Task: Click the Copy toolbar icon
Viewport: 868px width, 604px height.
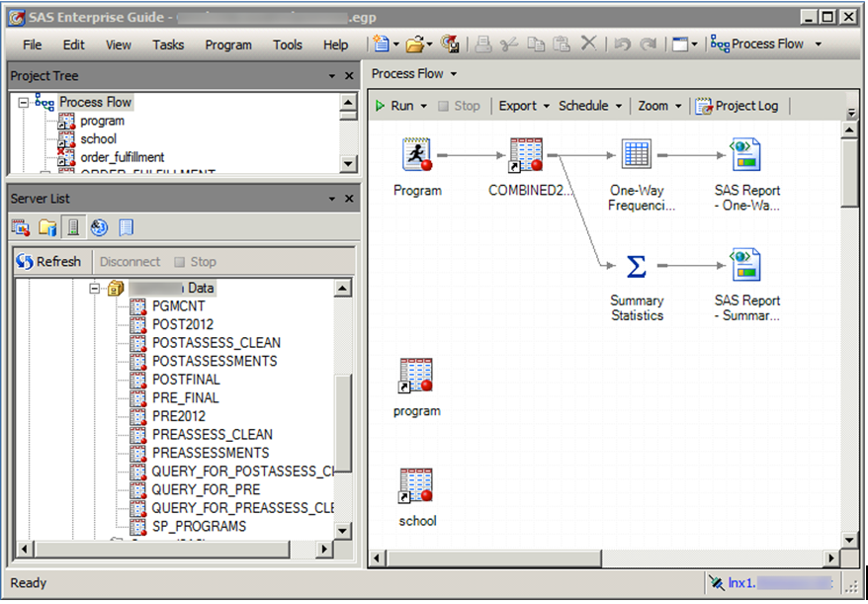Action: point(536,44)
